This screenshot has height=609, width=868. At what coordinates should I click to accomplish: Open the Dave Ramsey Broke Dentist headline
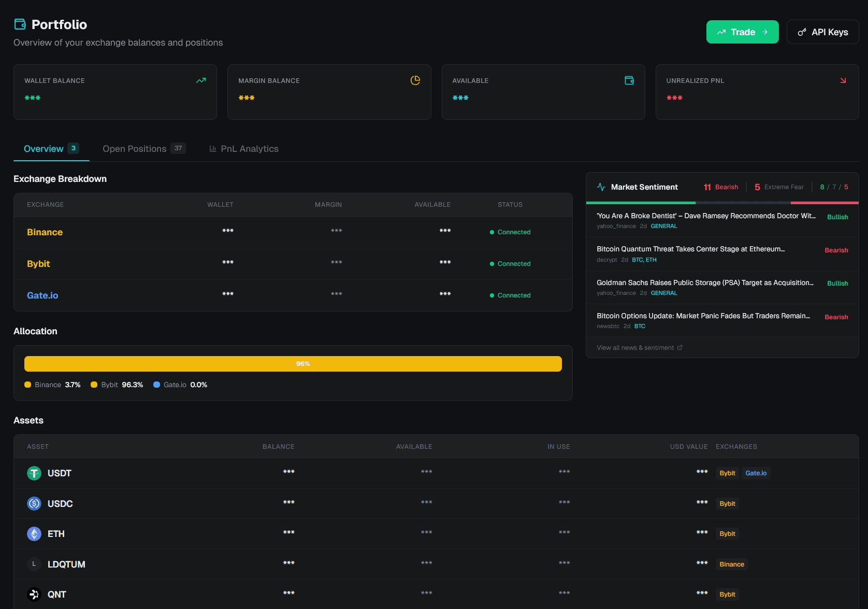(x=706, y=216)
